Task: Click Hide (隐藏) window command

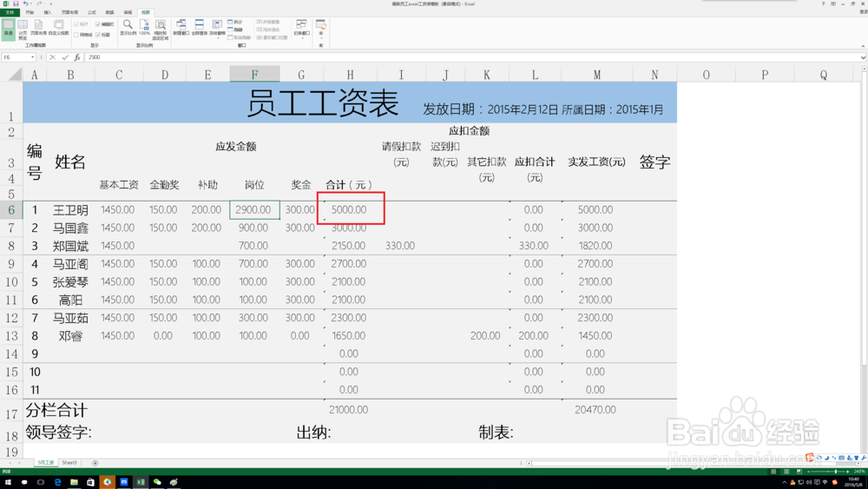Action: [x=235, y=30]
